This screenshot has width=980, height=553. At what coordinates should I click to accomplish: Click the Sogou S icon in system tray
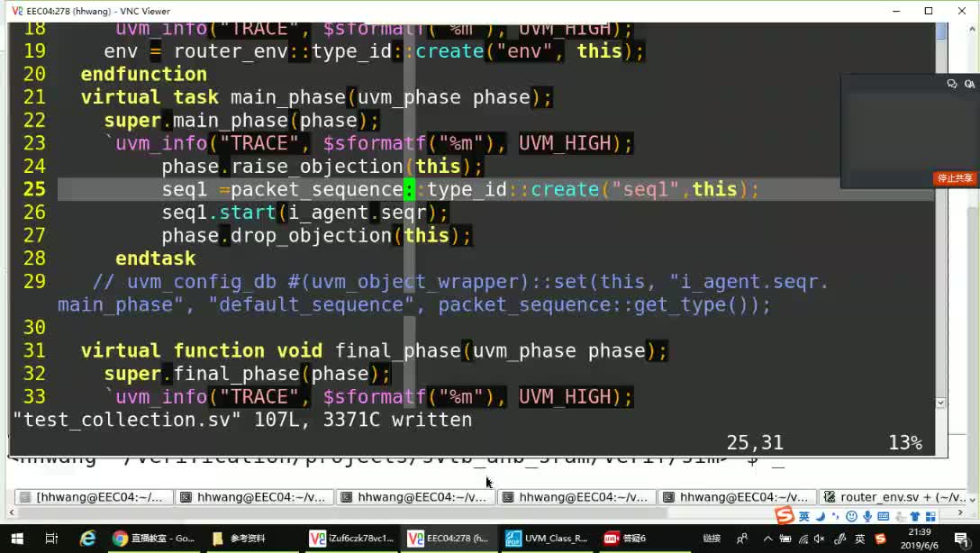coord(881,538)
